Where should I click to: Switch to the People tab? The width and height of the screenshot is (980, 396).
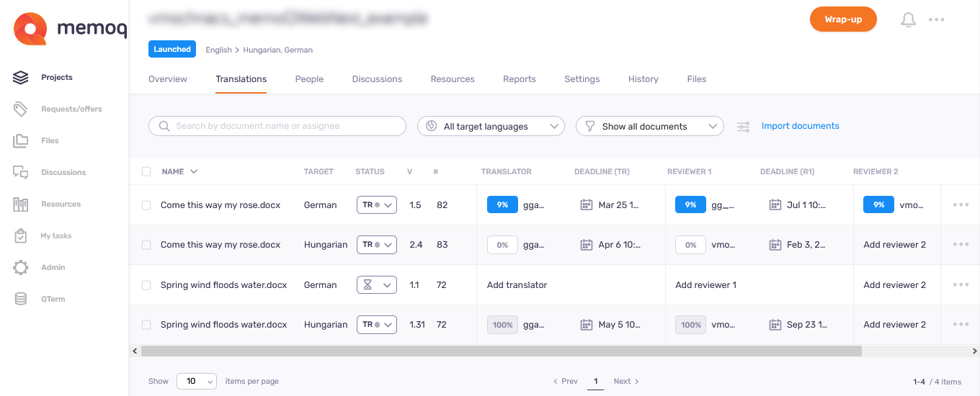click(309, 79)
